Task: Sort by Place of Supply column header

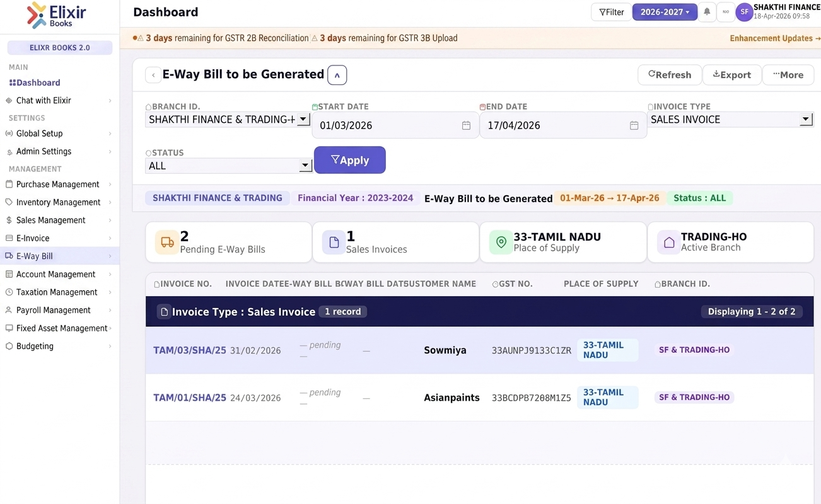Action: (601, 284)
